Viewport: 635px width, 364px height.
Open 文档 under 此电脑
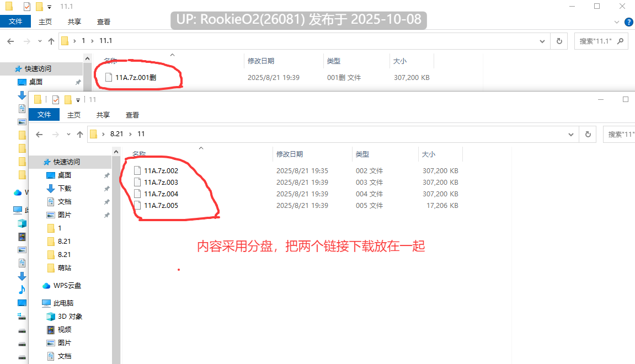(65, 356)
